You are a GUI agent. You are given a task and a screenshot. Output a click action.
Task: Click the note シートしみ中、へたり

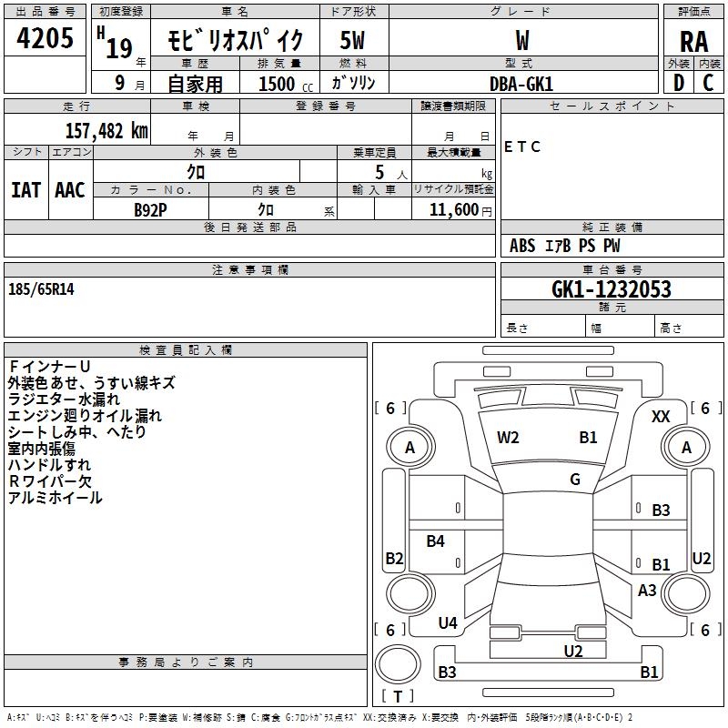click(x=77, y=431)
